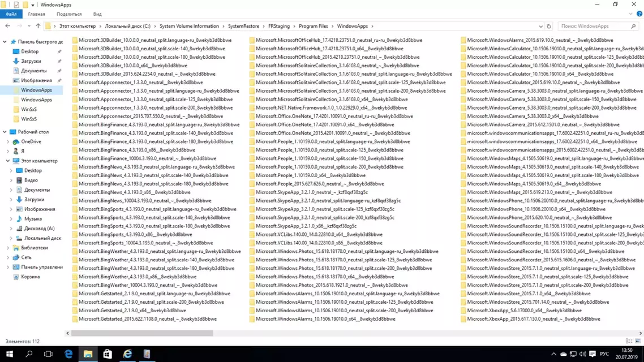644x362 pixels.
Task: Expand the ribbon chevron
Action: (631, 14)
